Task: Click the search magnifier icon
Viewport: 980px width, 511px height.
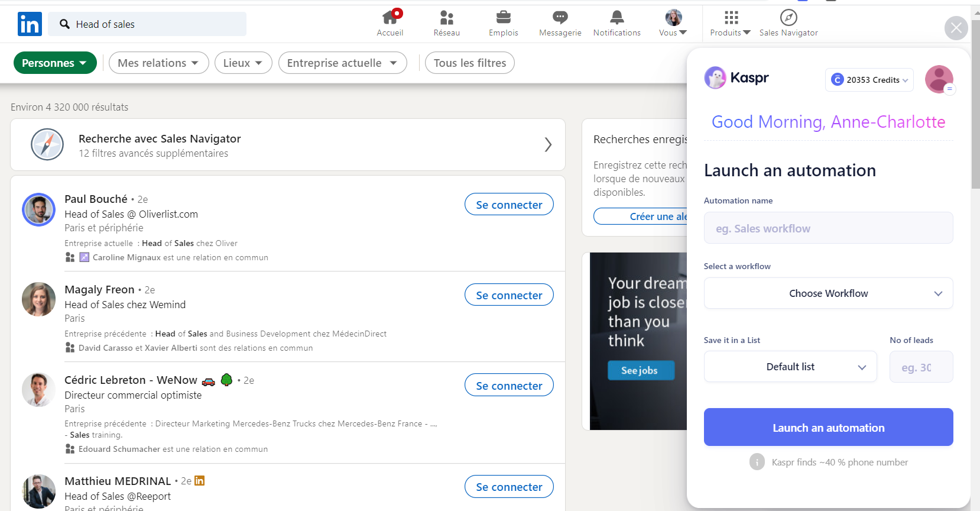Action: click(x=65, y=24)
